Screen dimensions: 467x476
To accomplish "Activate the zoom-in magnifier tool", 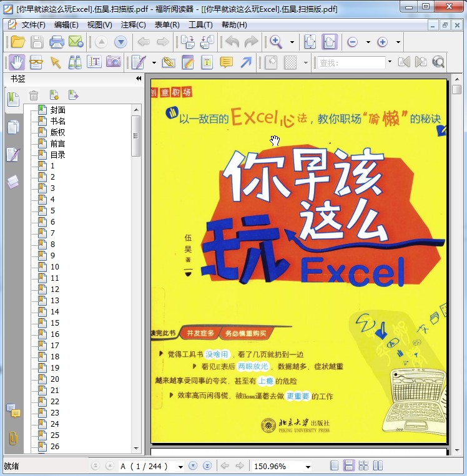I will point(276,42).
